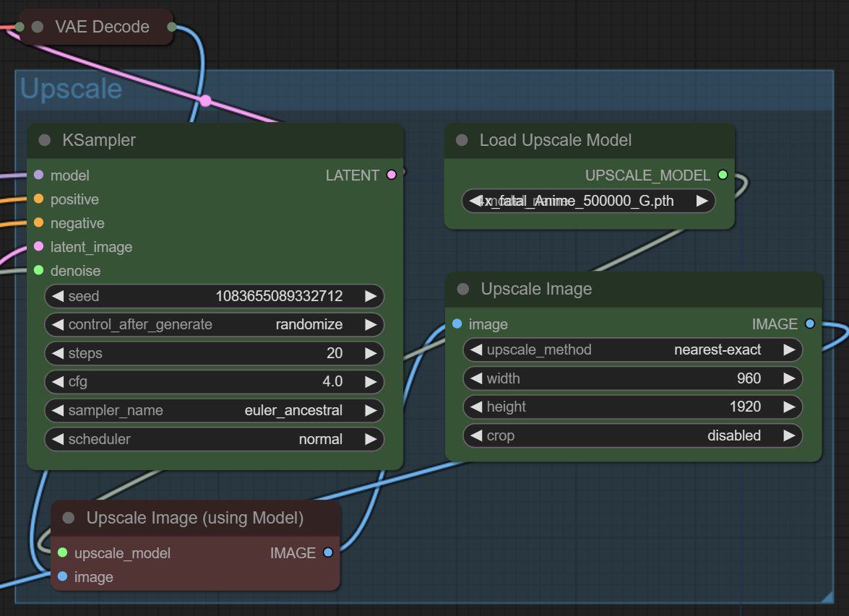Click the latent_image input socket
849x616 pixels.
(38, 246)
